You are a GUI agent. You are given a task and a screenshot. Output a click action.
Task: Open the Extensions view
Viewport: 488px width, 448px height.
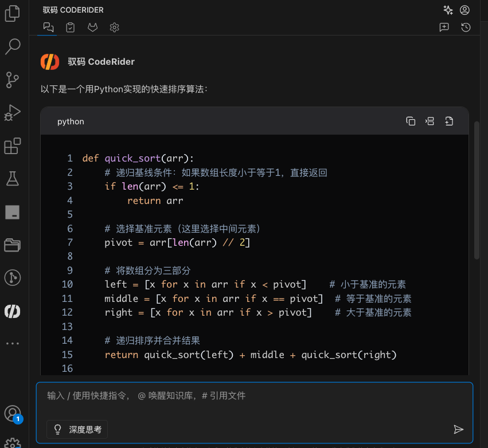pos(13,146)
